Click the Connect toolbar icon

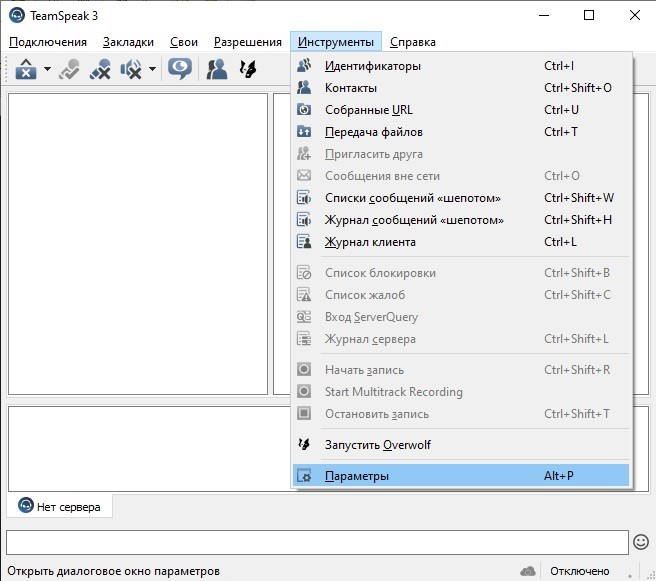coord(26,69)
